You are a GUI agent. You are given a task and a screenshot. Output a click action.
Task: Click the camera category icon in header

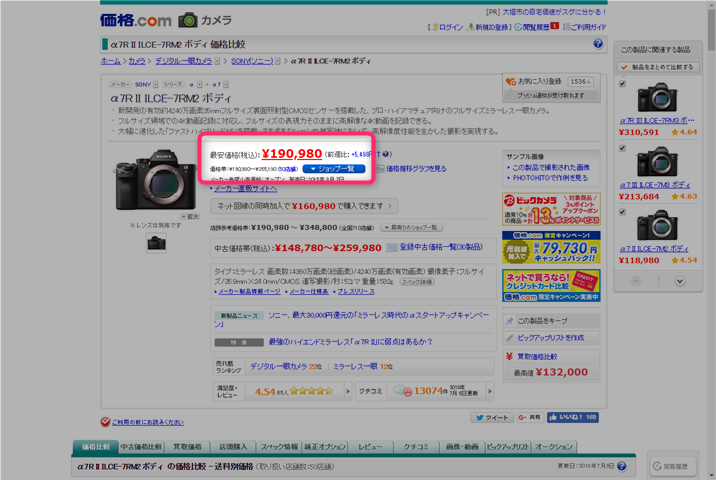tap(188, 20)
